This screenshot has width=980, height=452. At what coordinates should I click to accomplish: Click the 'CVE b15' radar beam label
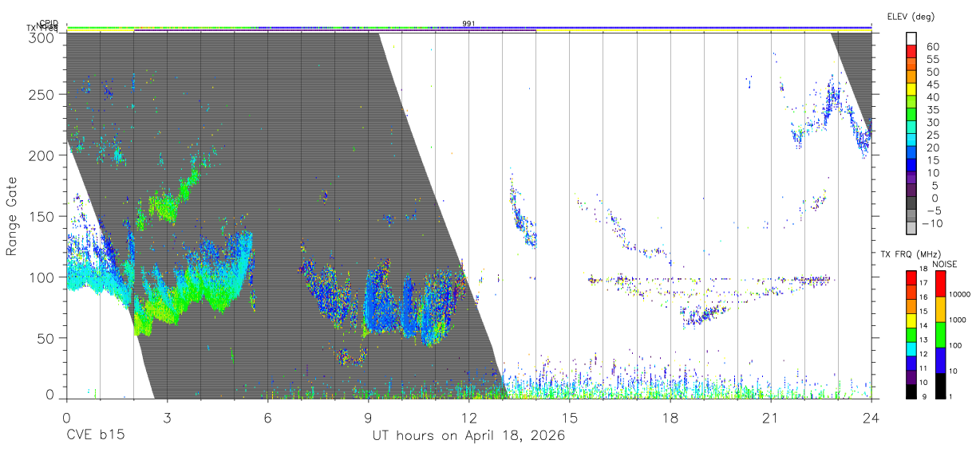95,436
